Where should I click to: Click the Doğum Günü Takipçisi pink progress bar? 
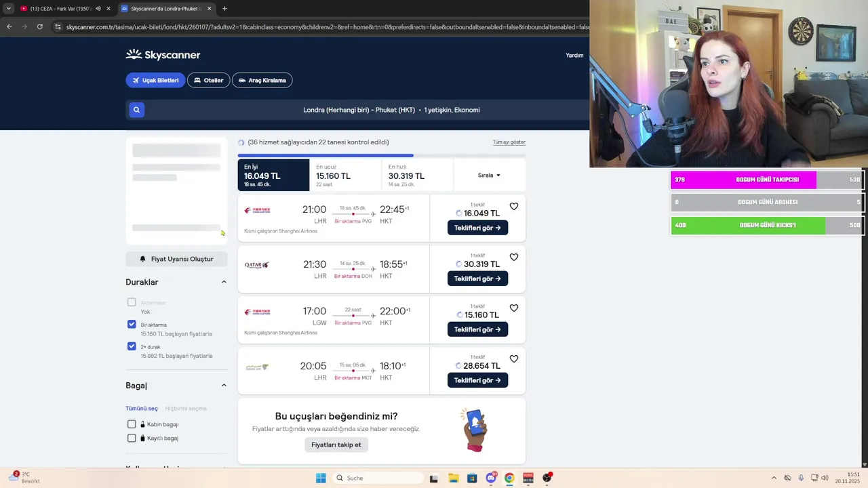pos(766,180)
